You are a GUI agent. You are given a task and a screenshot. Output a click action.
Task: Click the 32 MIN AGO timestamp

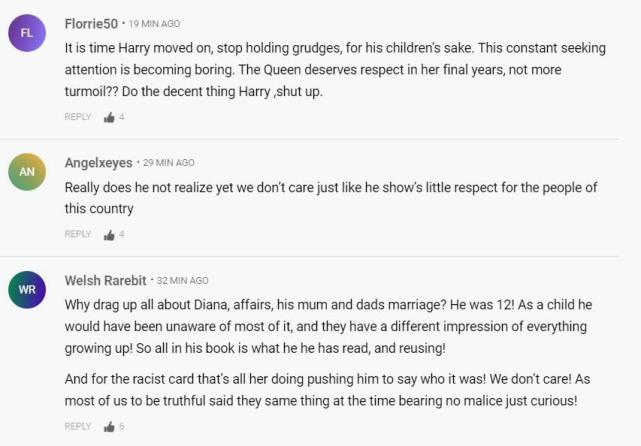183,280
